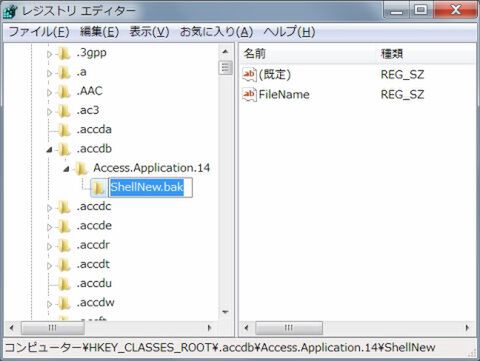Expand the .AAC key
The width and height of the screenshot is (480, 361).
click(49, 92)
